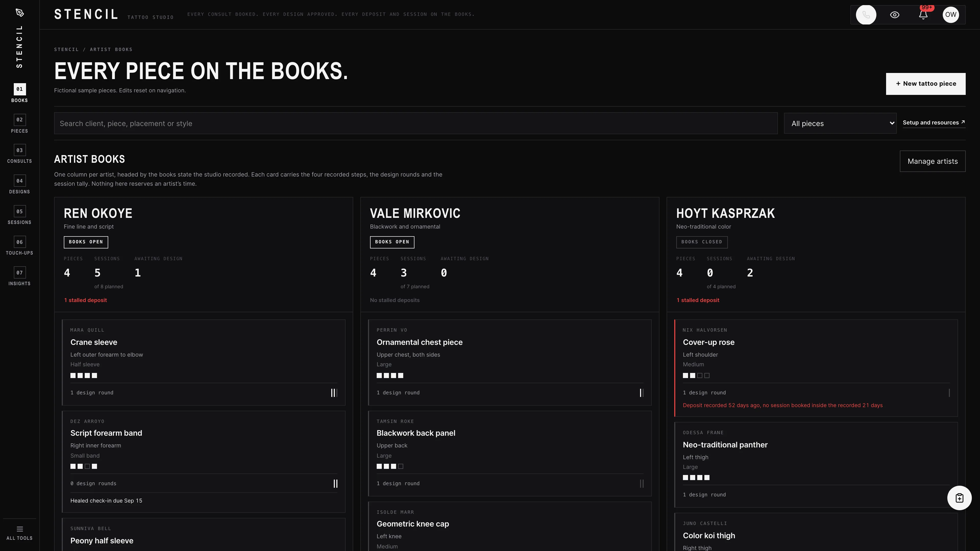The image size is (980, 551).
Task: Open 07 Insights in sidebar
Action: point(19,277)
